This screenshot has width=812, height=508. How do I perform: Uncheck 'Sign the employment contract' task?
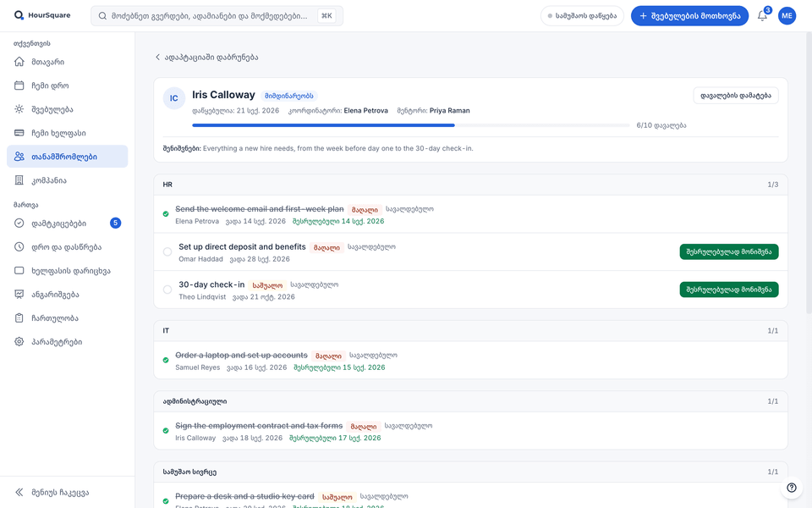166,431
